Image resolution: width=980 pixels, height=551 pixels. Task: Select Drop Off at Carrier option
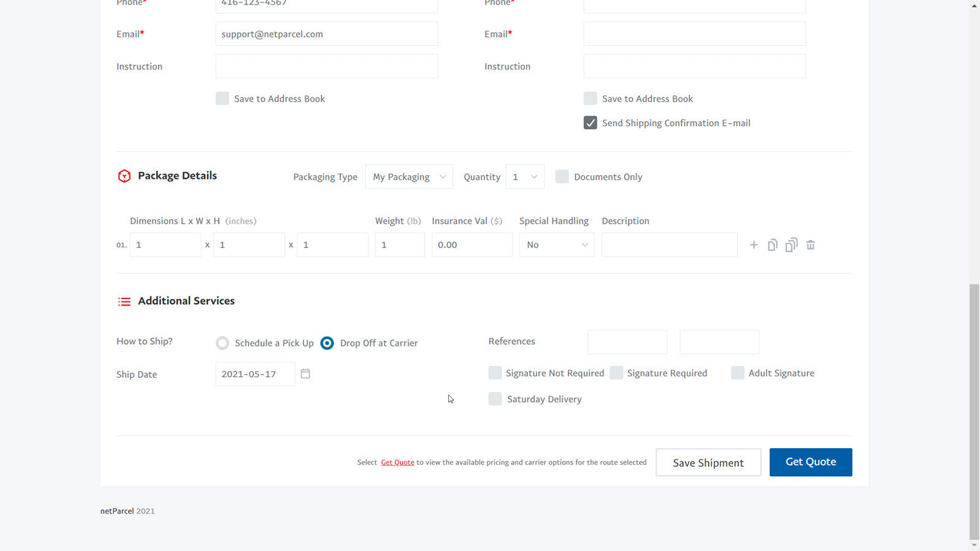[x=327, y=343]
